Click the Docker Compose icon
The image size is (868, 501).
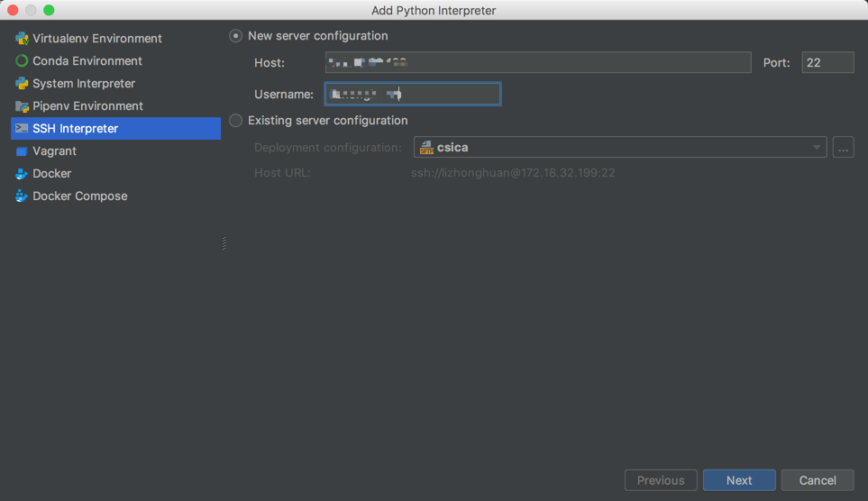pos(22,196)
